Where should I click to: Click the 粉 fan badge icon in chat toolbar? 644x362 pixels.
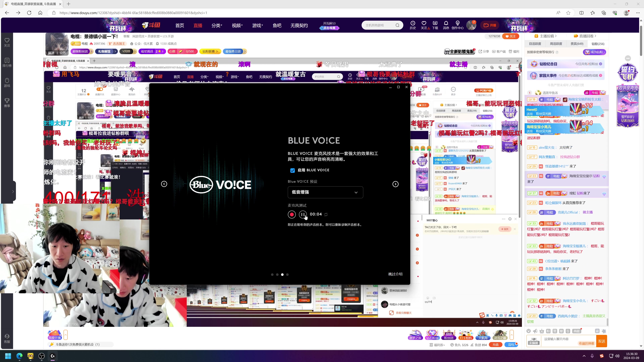(x=548, y=331)
